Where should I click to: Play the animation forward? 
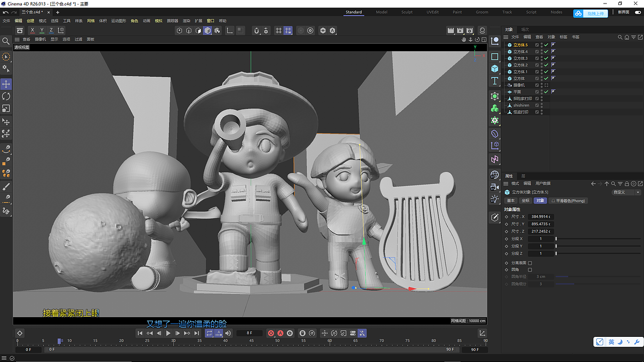pos(169,333)
